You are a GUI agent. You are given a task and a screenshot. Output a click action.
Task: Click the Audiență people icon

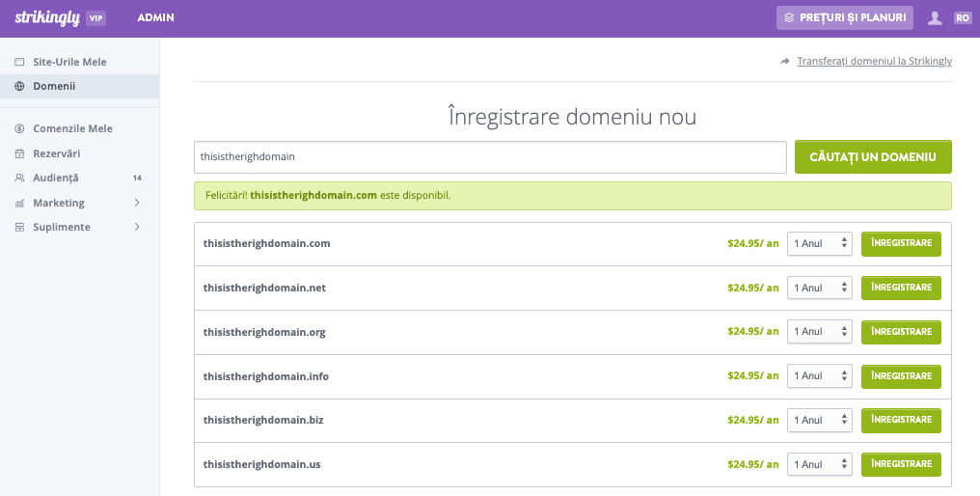pyautogui.click(x=20, y=178)
